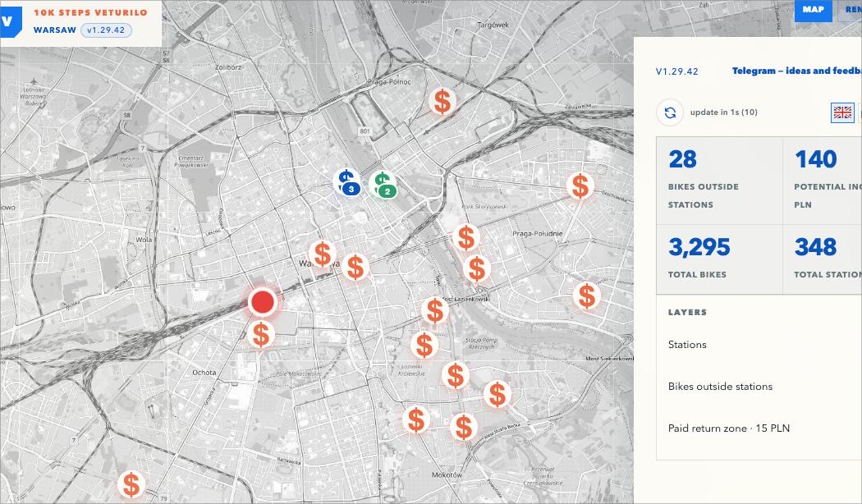Click the v1.29.42 version badge in header
Image resolution: width=862 pixels, height=504 pixels.
[106, 30]
